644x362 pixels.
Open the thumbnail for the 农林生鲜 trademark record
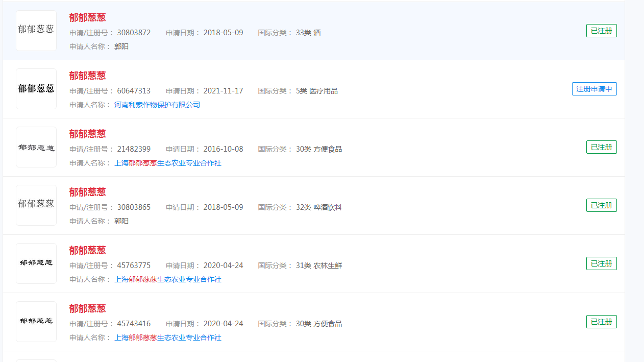point(36,263)
